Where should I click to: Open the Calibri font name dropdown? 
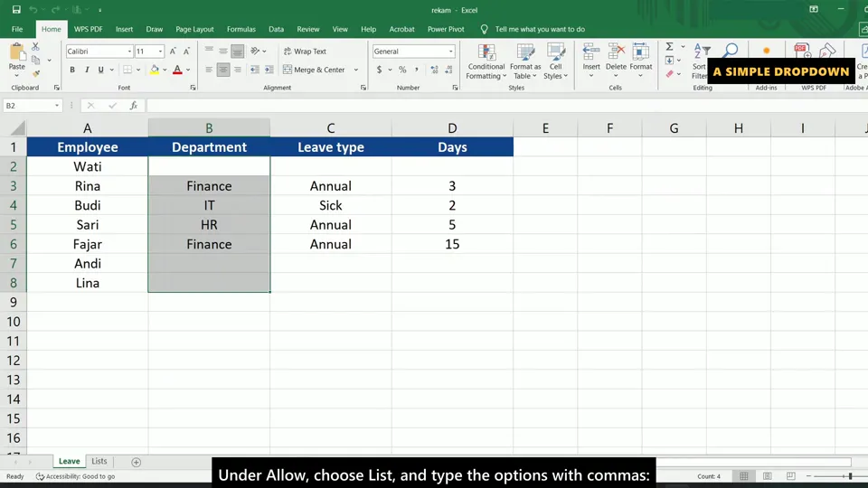click(129, 52)
